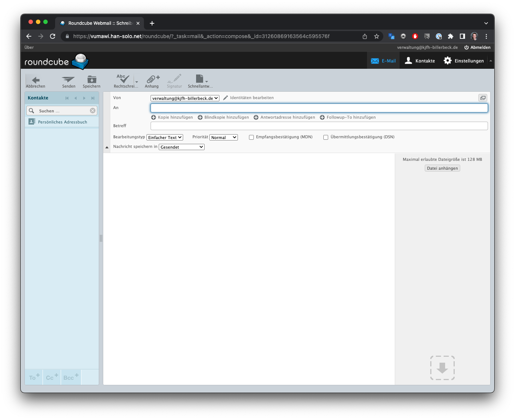Viewport: 515px width, 420px height.
Task: Clear the contacts search field
Action: [92, 111]
